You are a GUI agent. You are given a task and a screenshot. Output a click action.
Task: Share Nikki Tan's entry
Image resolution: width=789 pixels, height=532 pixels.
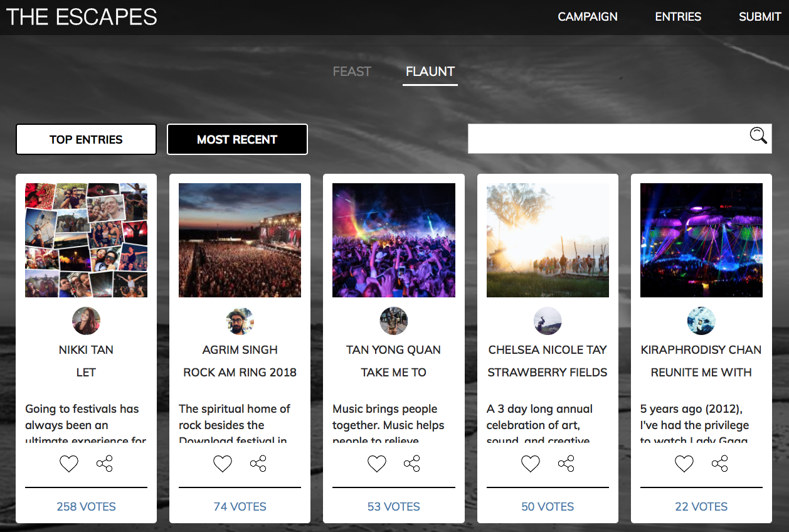[x=104, y=464]
